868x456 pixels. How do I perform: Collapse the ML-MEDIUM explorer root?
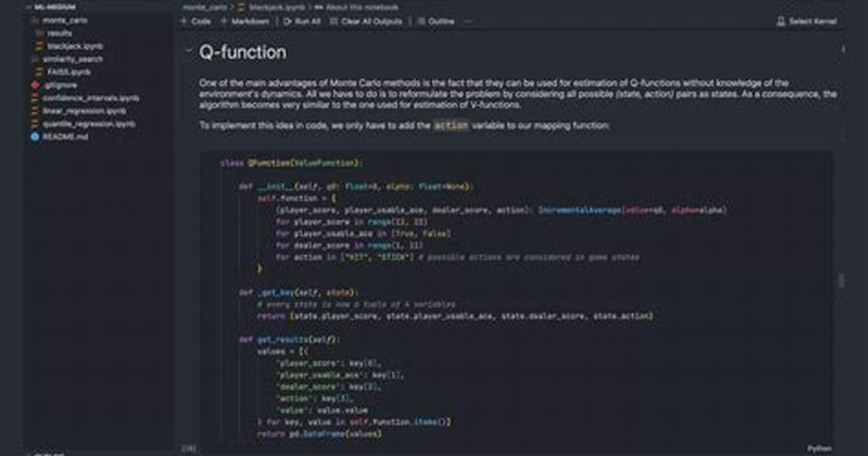[52, 7]
